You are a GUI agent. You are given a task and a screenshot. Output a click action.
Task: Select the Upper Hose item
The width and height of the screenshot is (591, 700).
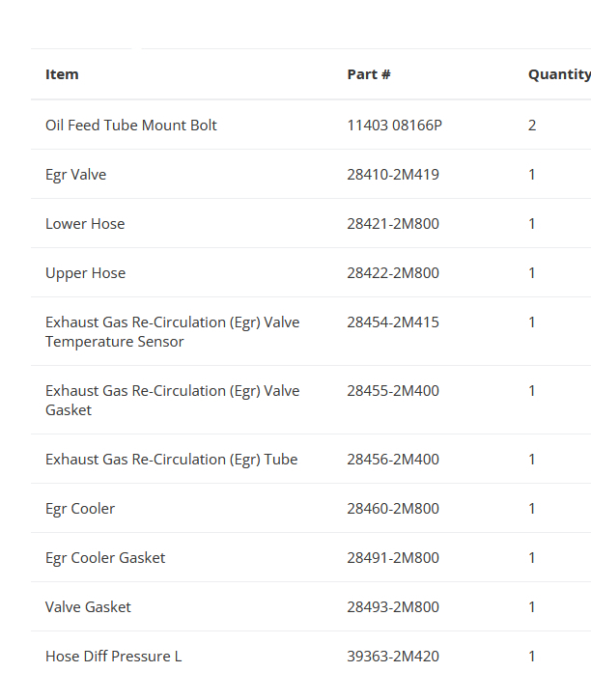(x=85, y=273)
